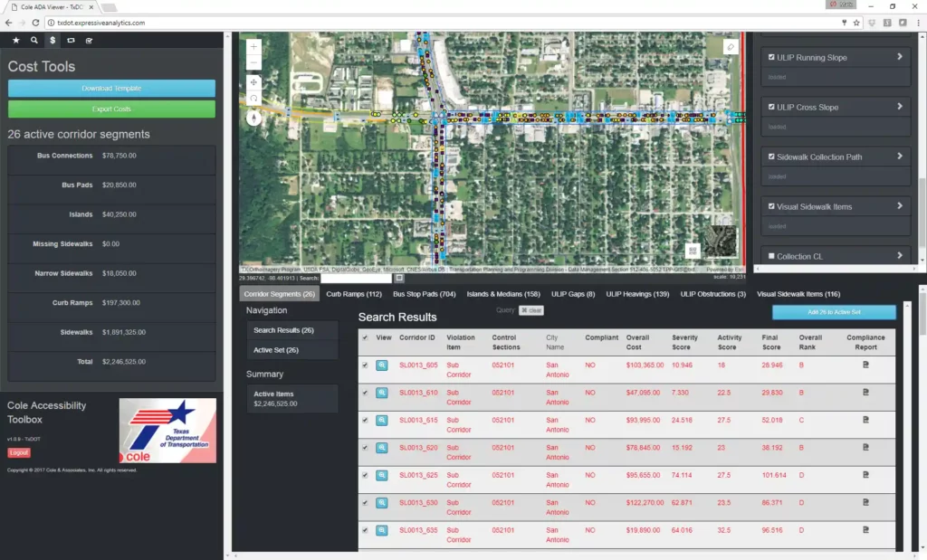
Task: Toggle the ULIP Running Slope layer checkbox
Action: point(771,57)
